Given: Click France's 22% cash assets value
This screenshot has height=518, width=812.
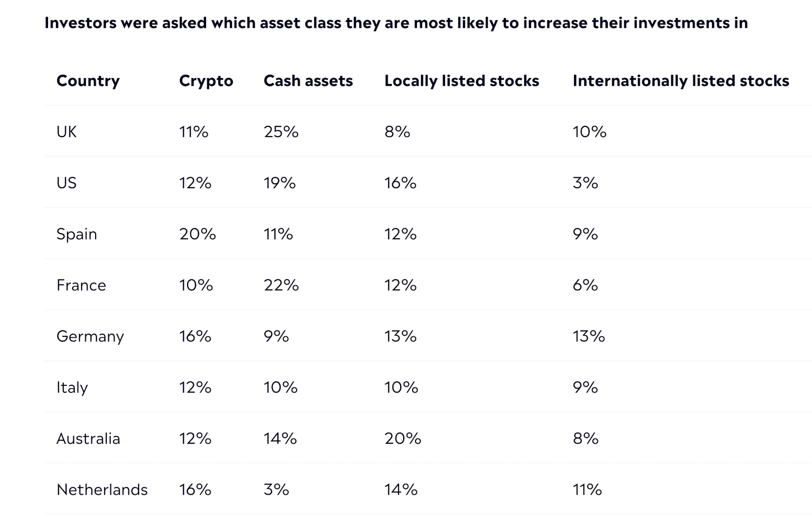Looking at the screenshot, I should (x=281, y=285).
